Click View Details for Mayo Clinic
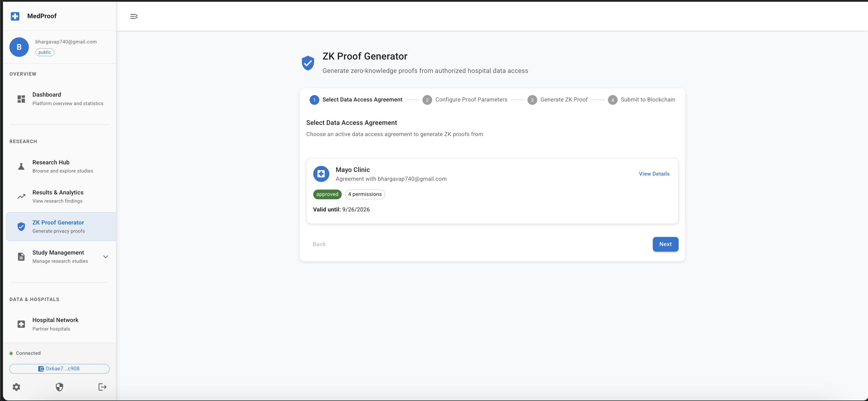868x401 pixels. coord(654,174)
